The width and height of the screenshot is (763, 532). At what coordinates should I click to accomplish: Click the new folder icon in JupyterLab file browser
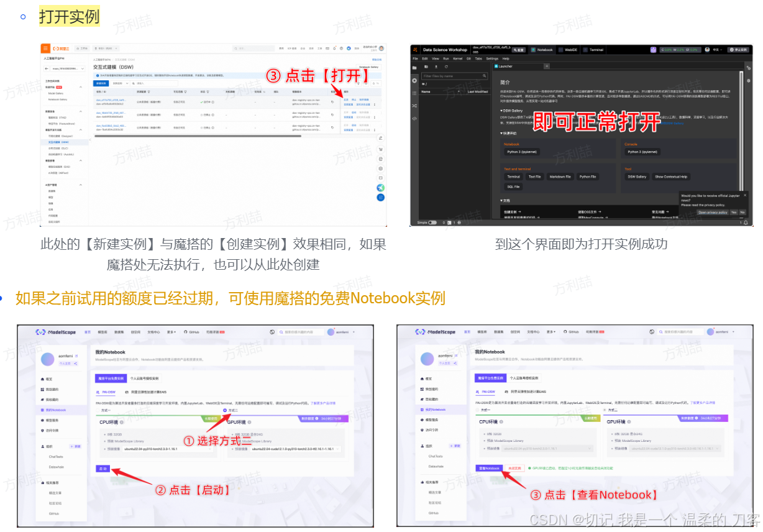coord(426,66)
